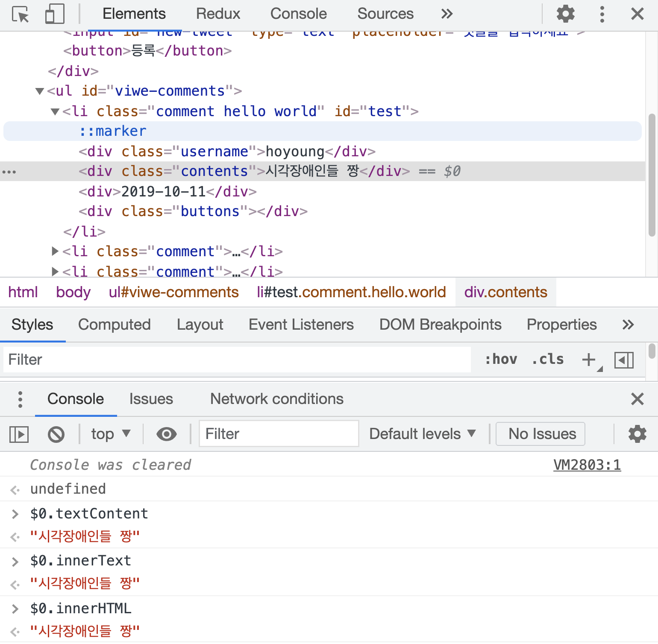Create a live expression eye icon
This screenshot has height=644, width=658.
[167, 434]
